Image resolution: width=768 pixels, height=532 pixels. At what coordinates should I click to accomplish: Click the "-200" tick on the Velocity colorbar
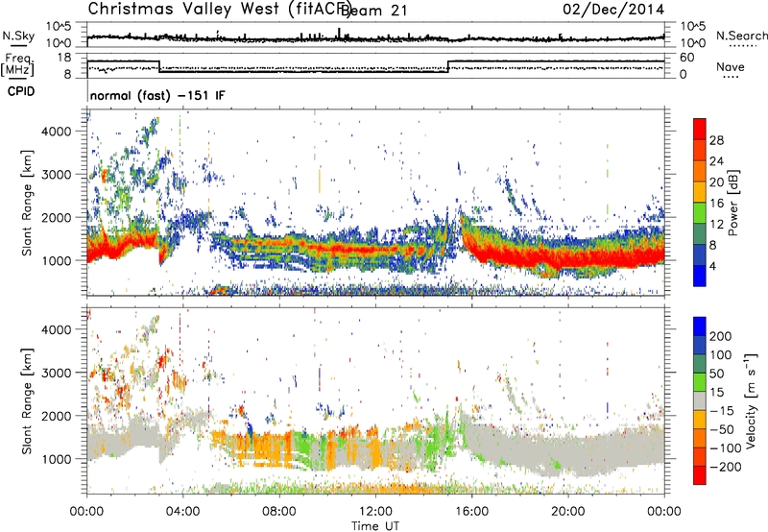point(726,467)
